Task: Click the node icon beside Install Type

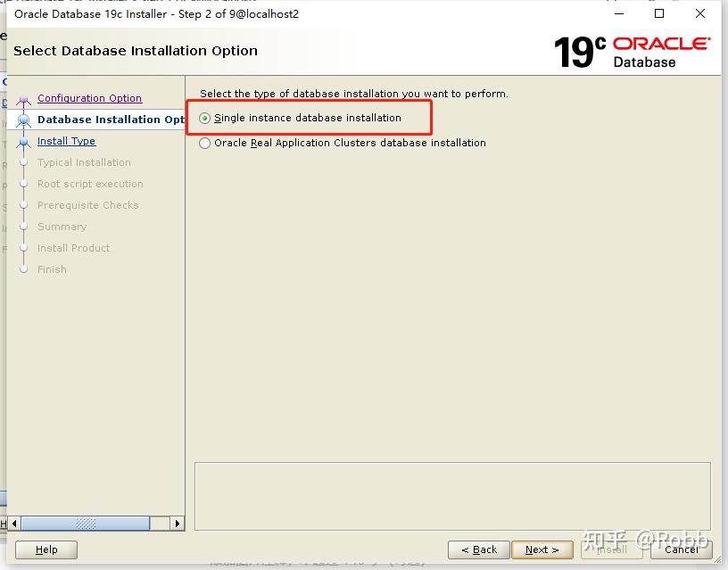Action: coord(24,141)
